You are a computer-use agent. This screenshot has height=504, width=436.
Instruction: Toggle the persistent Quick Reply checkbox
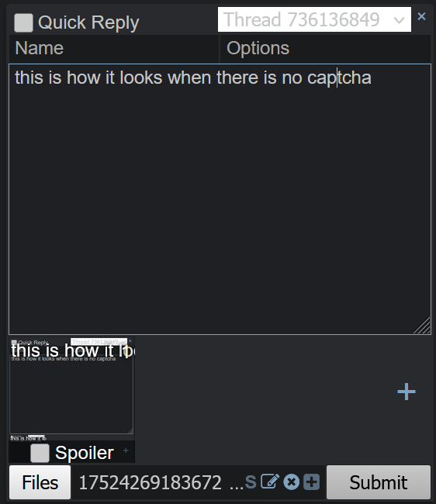pos(23,22)
